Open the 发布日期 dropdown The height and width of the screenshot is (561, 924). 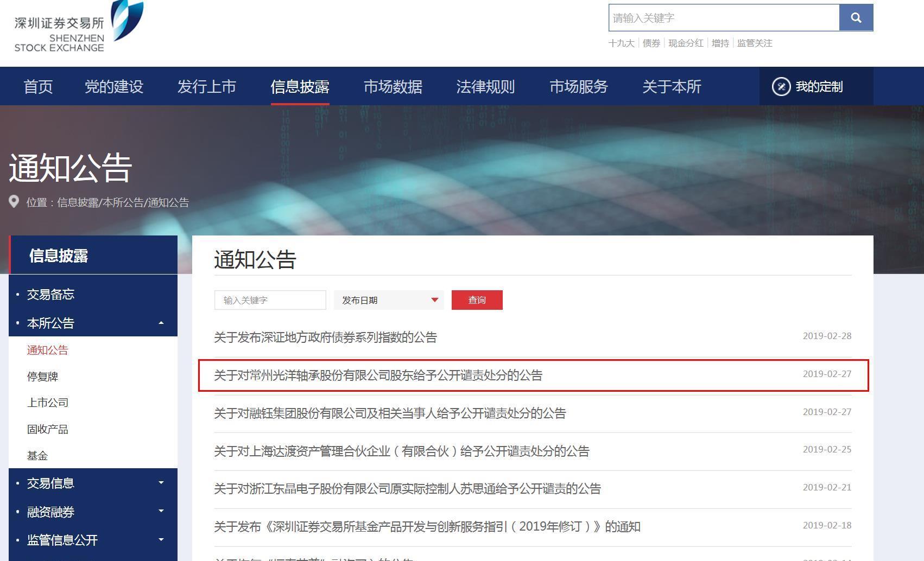click(389, 300)
